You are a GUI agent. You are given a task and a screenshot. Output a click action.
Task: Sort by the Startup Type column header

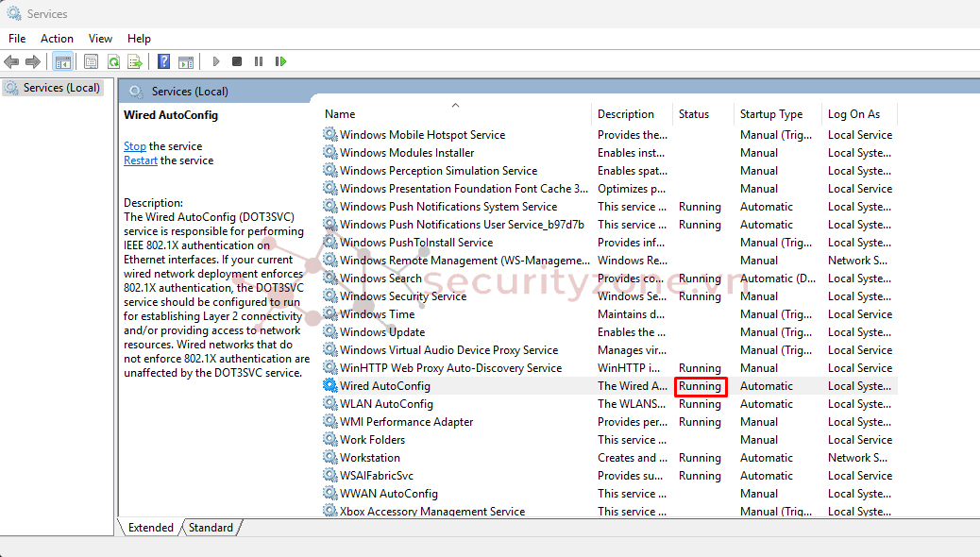pyautogui.click(x=771, y=114)
